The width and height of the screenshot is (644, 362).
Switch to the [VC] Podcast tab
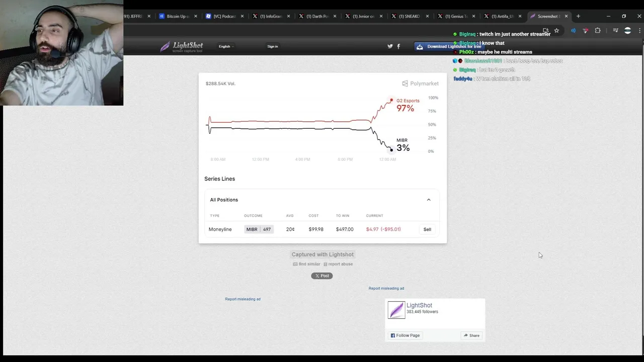[221, 16]
